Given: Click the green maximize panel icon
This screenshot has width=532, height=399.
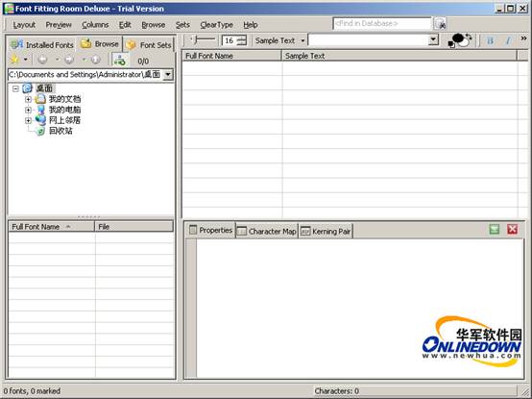Looking at the screenshot, I should tap(495, 230).
